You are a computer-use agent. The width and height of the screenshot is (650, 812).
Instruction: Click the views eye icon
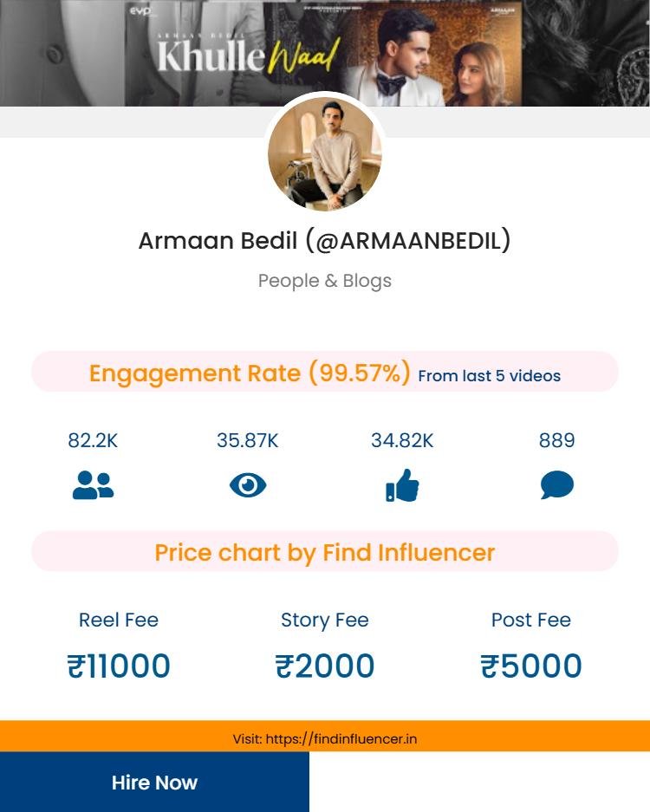(x=248, y=485)
